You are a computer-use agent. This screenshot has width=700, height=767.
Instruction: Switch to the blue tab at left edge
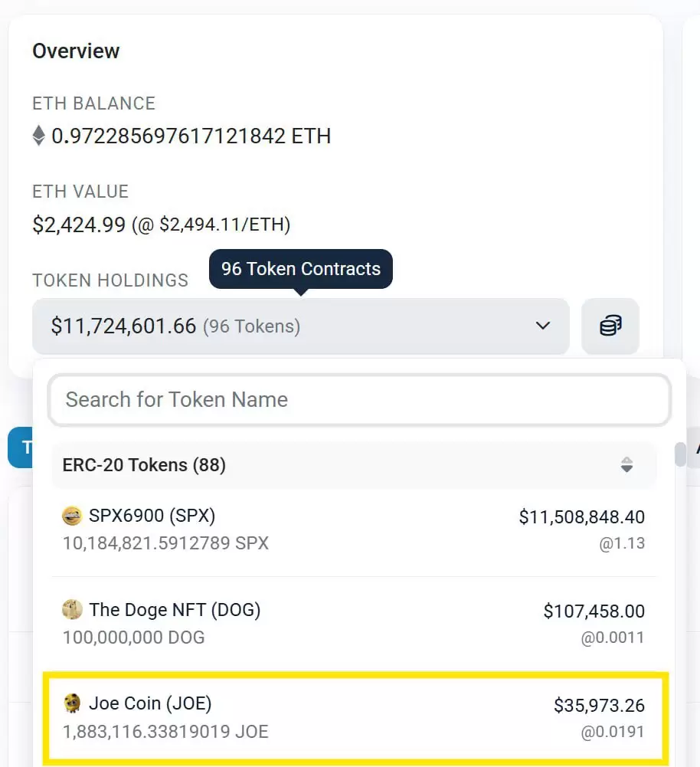20,448
